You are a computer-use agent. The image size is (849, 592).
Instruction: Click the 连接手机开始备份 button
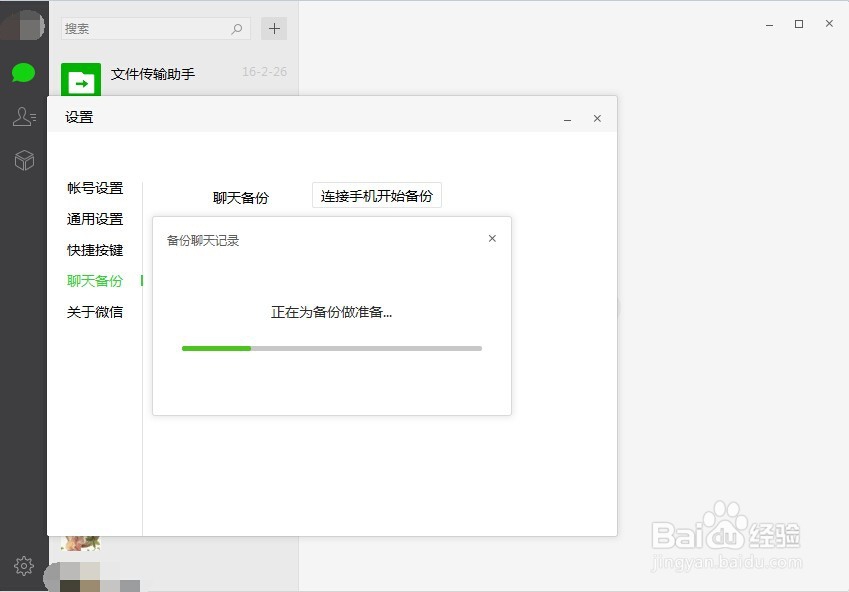377,196
